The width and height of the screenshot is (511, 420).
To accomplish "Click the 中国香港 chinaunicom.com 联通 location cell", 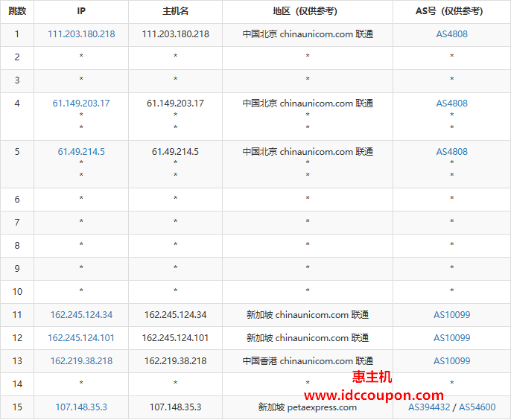I will (307, 361).
